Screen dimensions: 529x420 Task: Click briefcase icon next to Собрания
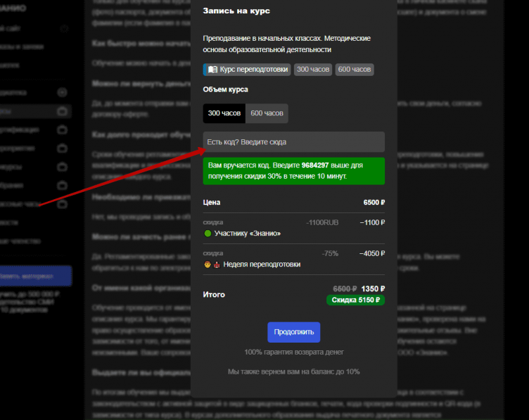click(63, 186)
